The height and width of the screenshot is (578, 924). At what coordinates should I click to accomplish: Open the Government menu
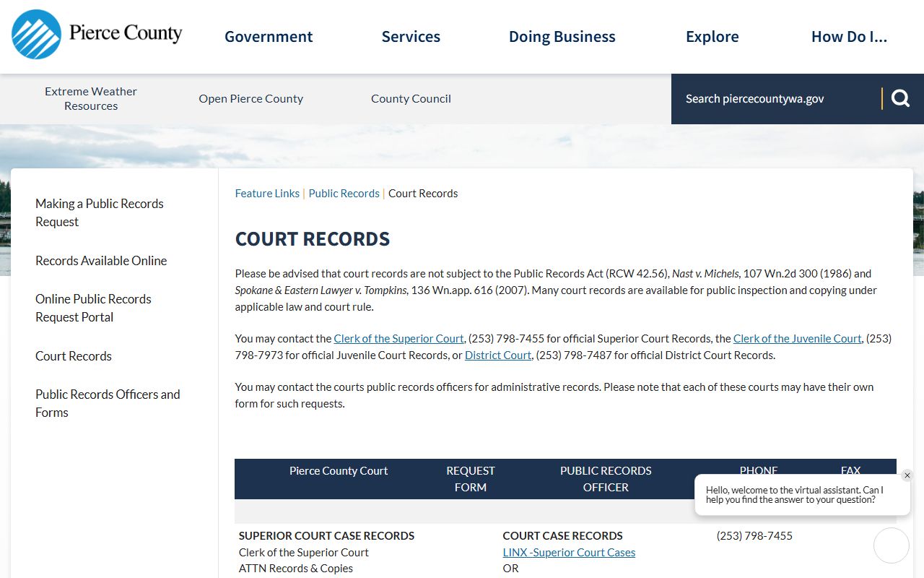point(269,37)
